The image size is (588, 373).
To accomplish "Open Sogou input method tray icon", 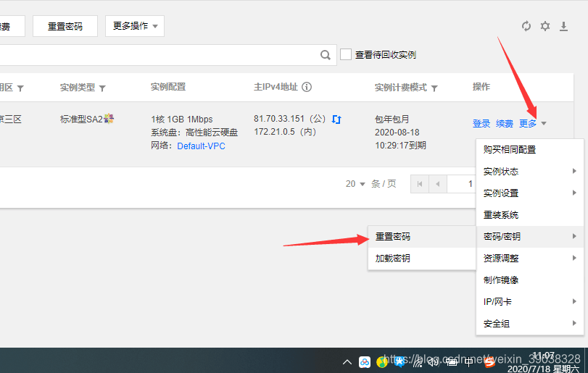I will pyautogui.click(x=489, y=362).
